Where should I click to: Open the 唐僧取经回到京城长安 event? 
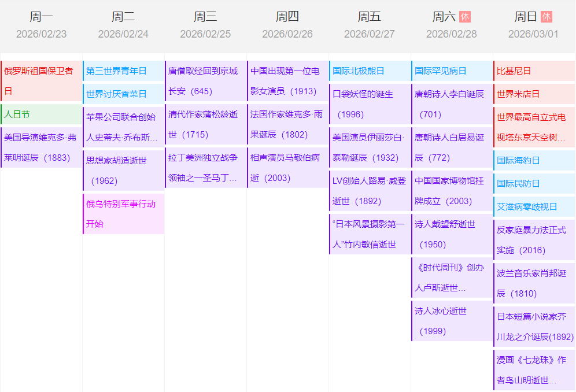[x=205, y=81]
